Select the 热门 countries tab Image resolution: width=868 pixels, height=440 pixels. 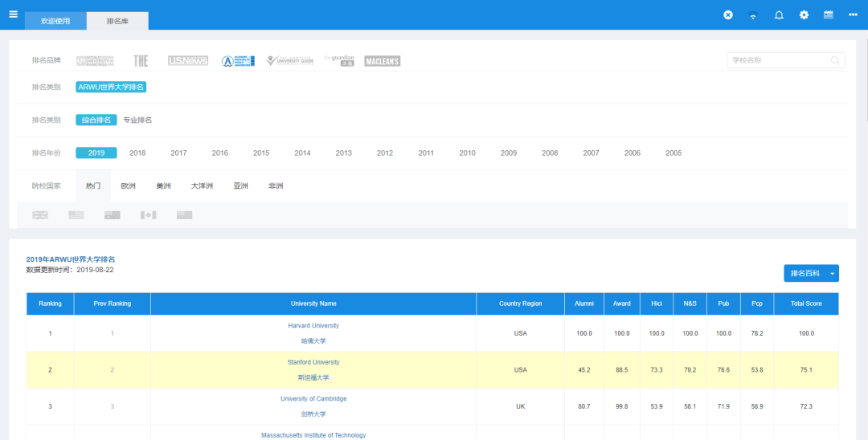(x=93, y=186)
